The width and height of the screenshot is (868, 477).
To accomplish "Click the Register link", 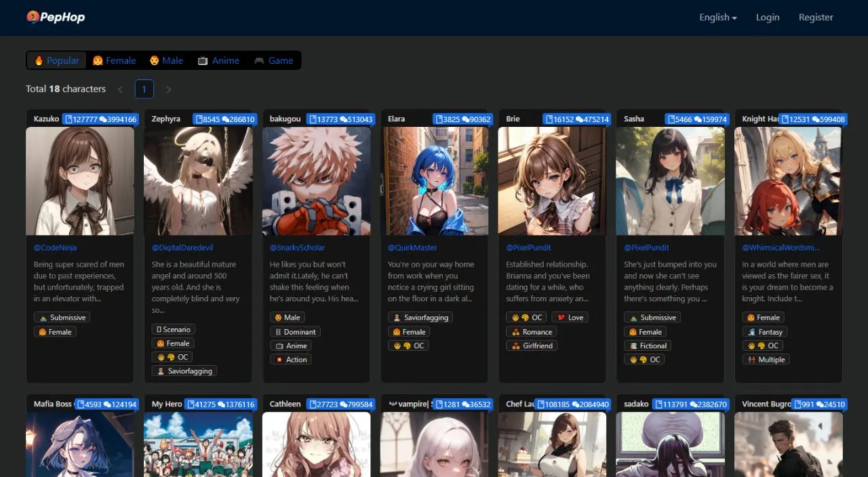I will (x=816, y=18).
